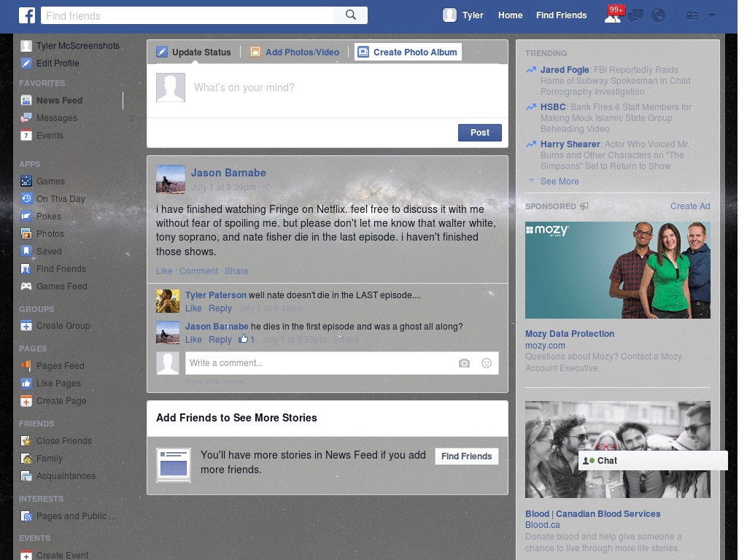Click the Like Pages thumbs-up icon
The width and height of the screenshot is (747, 560).
coord(26,384)
